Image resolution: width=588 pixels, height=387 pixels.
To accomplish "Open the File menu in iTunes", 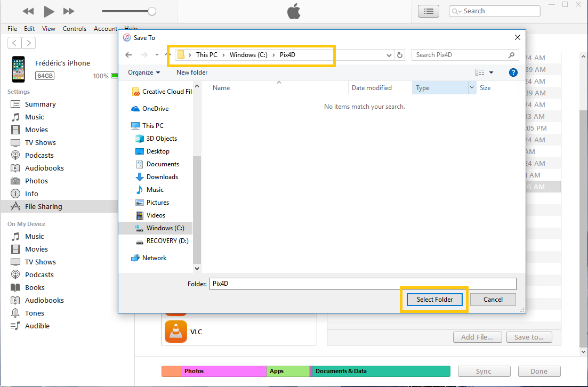I will [12, 28].
